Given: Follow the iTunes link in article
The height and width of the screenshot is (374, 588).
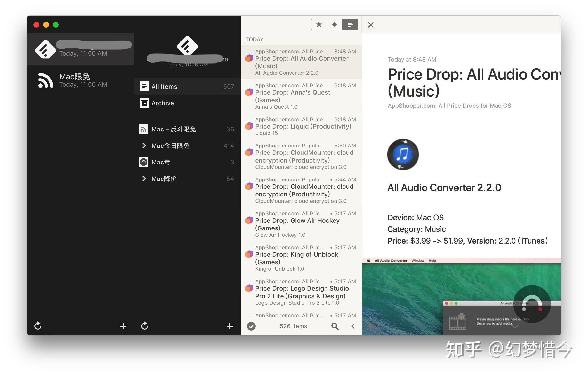Looking at the screenshot, I should point(533,241).
